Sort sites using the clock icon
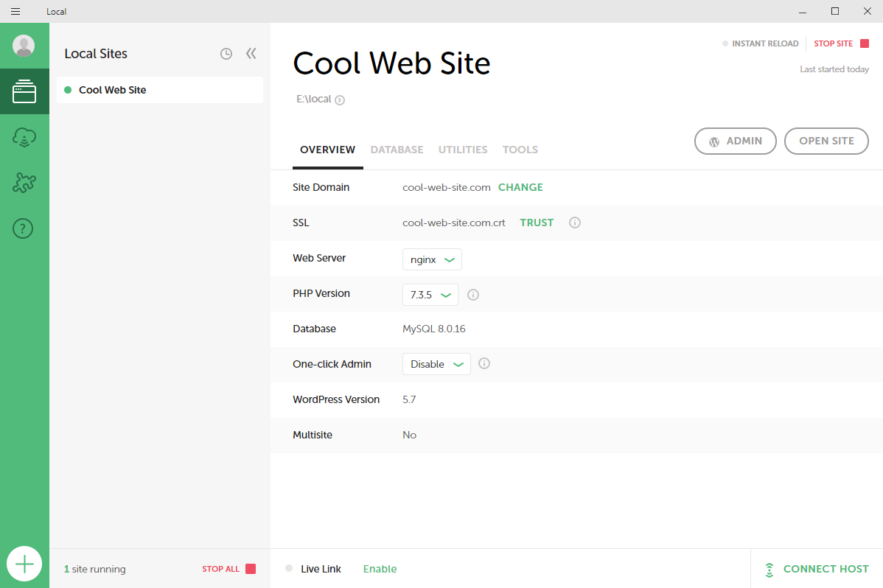883x588 pixels. (226, 54)
